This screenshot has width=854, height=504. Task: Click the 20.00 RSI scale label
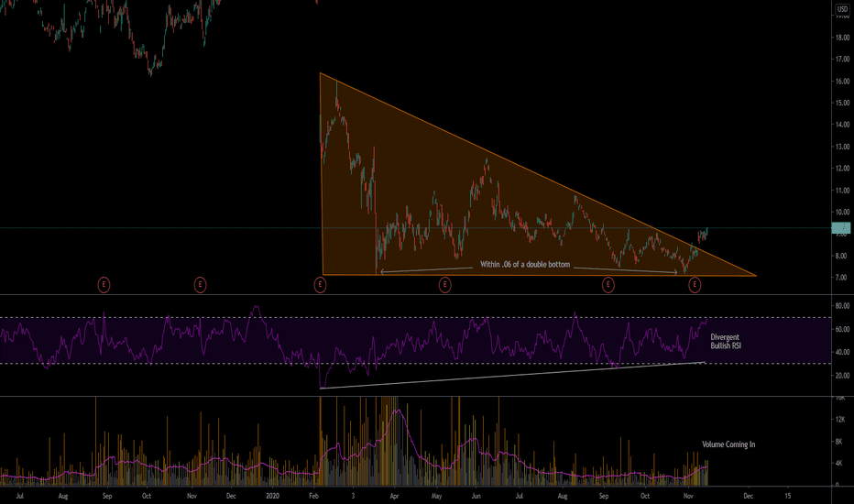843,376
